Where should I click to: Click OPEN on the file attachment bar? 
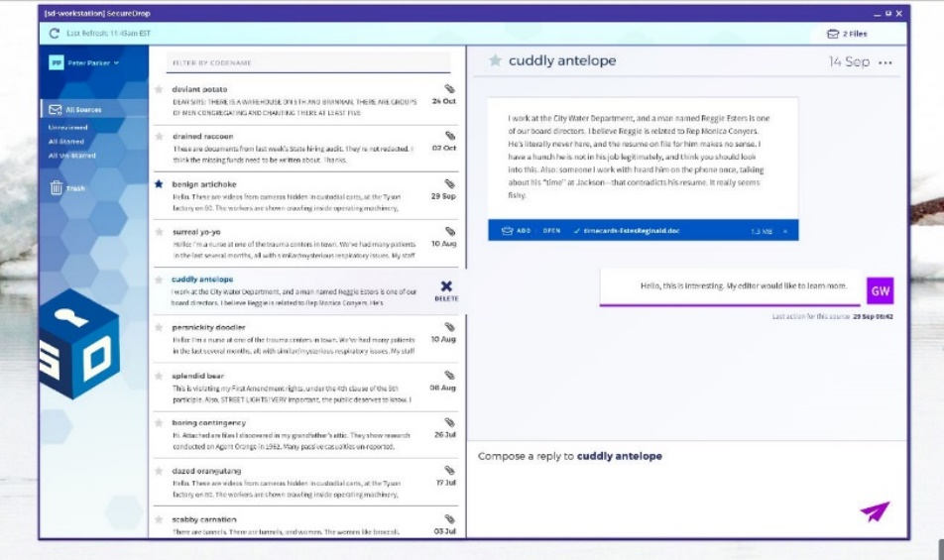pyautogui.click(x=551, y=230)
